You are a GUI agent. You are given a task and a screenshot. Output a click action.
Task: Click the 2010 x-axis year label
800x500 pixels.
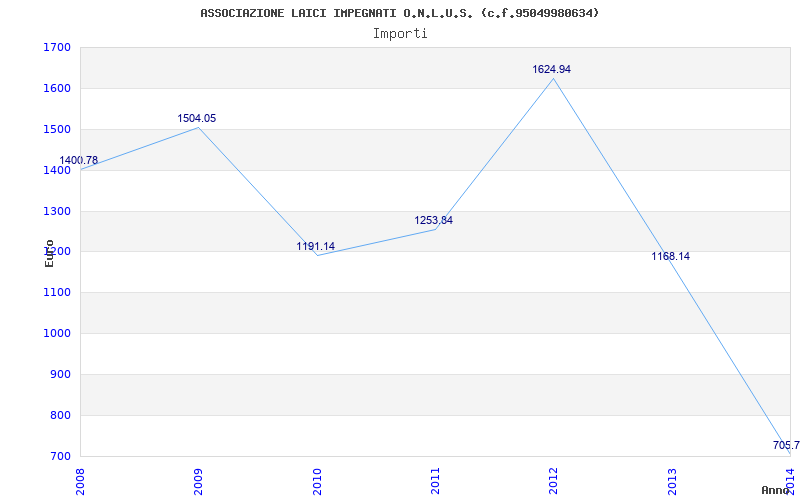(x=317, y=482)
